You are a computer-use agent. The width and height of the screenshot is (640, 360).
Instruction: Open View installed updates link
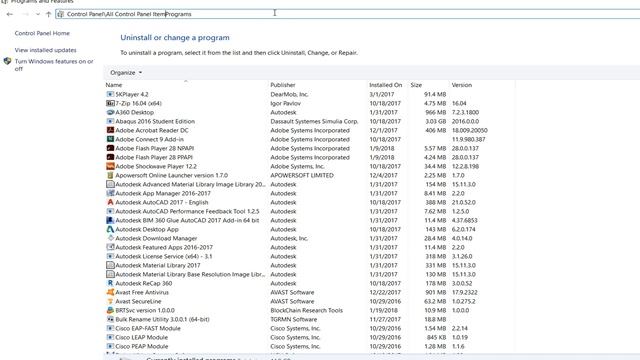tap(45, 50)
